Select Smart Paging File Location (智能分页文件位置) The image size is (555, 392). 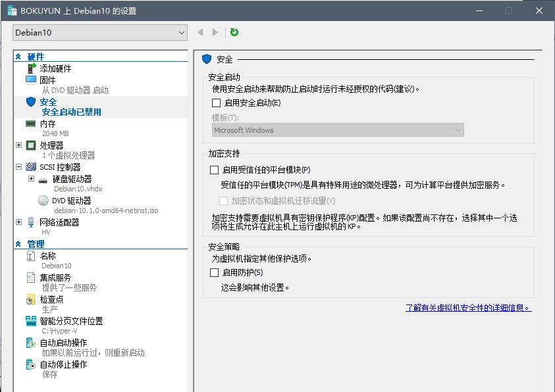(71, 321)
